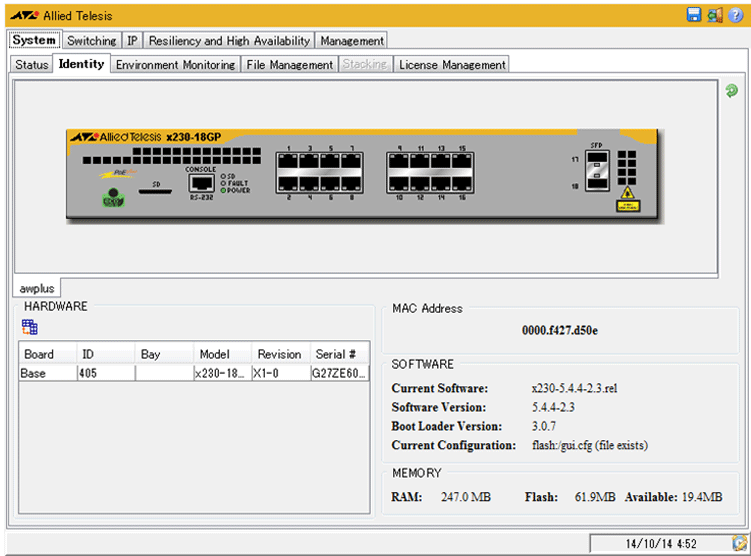Select port 9 on the switch image
This screenshot has width=751, height=556.
click(x=398, y=161)
